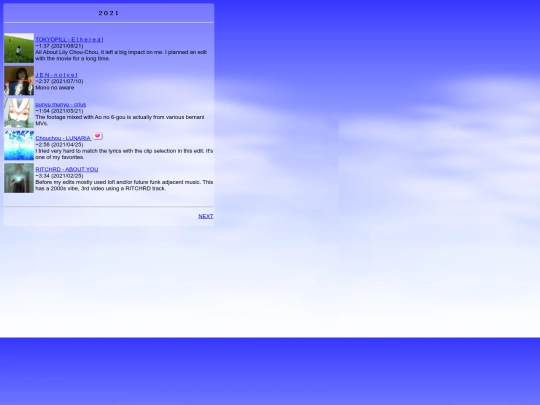This screenshot has width=540, height=405.
Task: Click the 'Mono no aware' description
Action: pyautogui.click(x=55, y=88)
